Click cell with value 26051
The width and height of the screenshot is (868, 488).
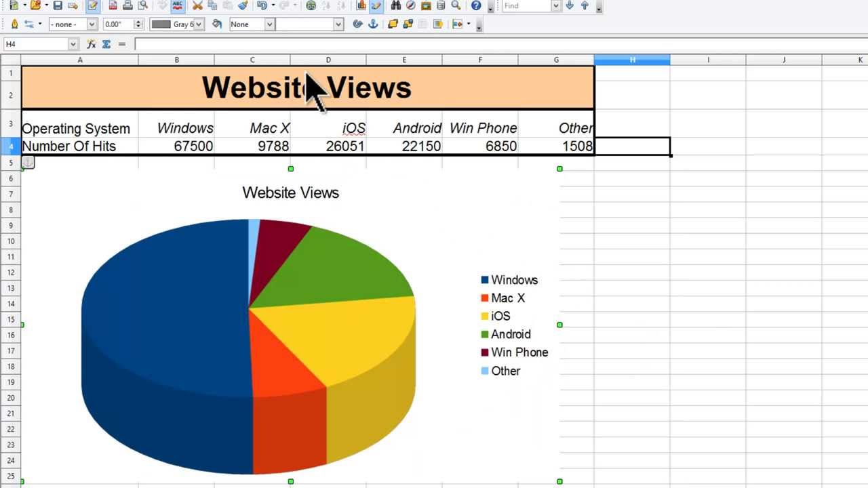(x=328, y=146)
